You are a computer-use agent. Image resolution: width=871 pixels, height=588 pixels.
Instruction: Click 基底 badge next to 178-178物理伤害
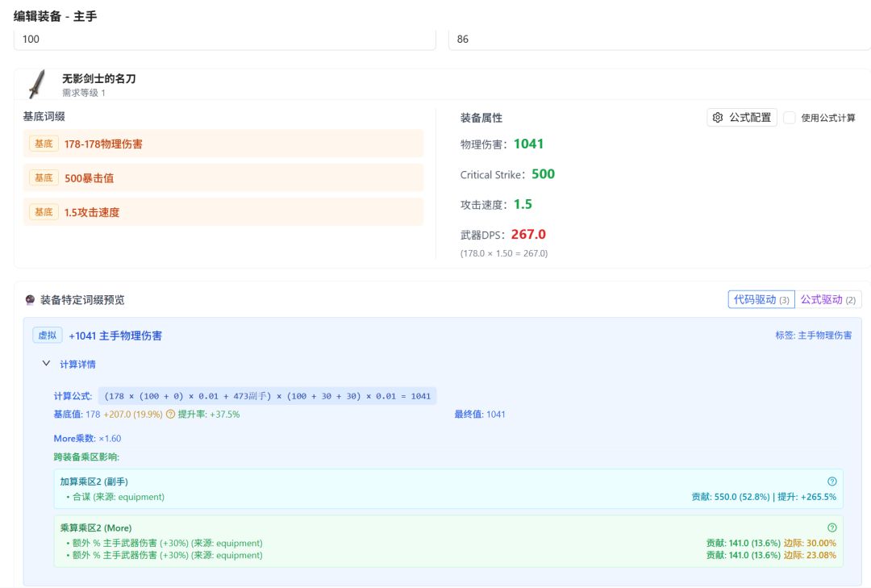(44, 144)
